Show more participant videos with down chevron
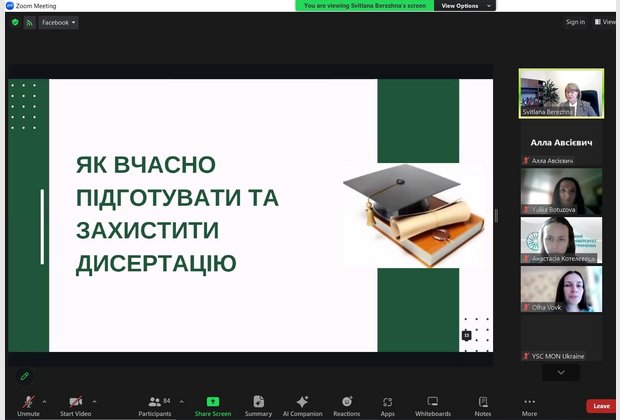620x420 pixels. (561, 373)
